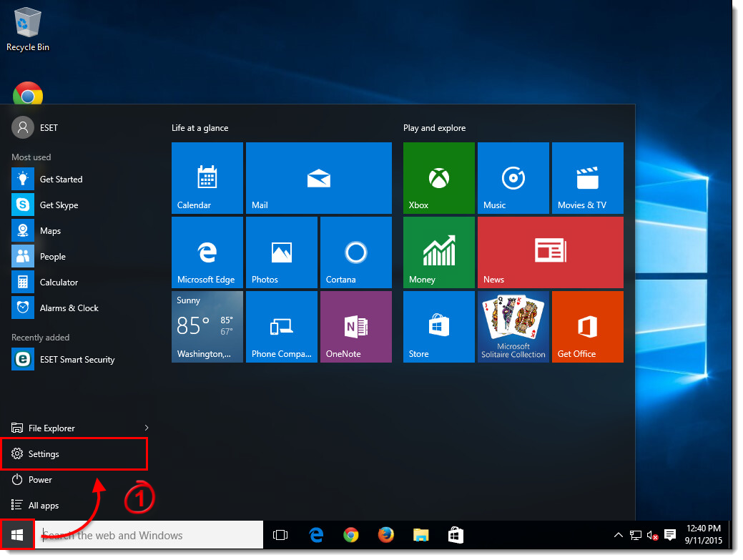Click the taskbar clock showing 12:40 PM
Image resolution: width=743 pixels, height=560 pixels.
[704, 534]
